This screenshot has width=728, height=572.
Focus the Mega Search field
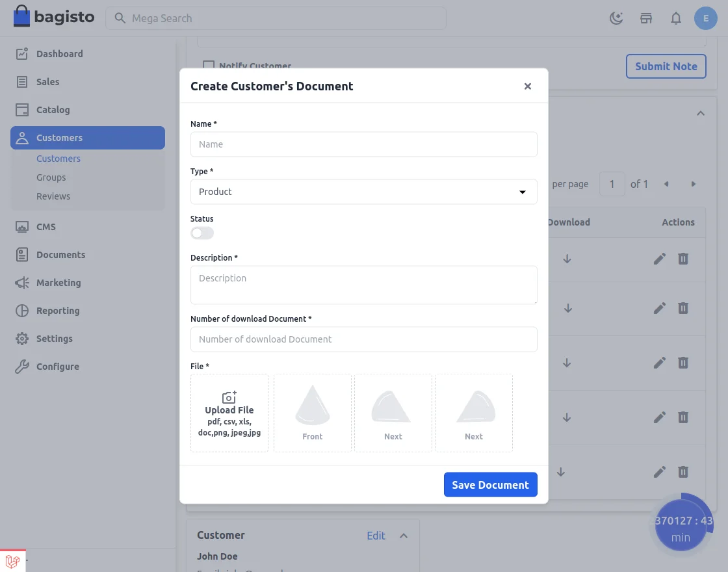(x=276, y=18)
